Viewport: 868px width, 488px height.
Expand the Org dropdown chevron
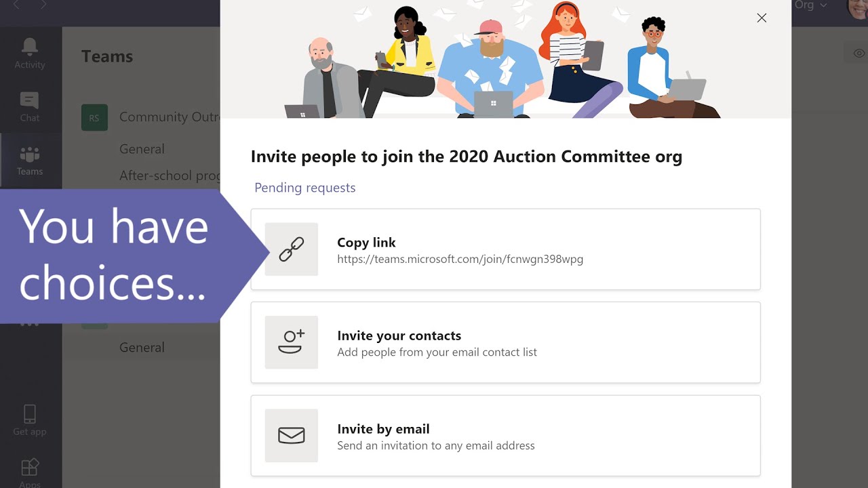824,5
